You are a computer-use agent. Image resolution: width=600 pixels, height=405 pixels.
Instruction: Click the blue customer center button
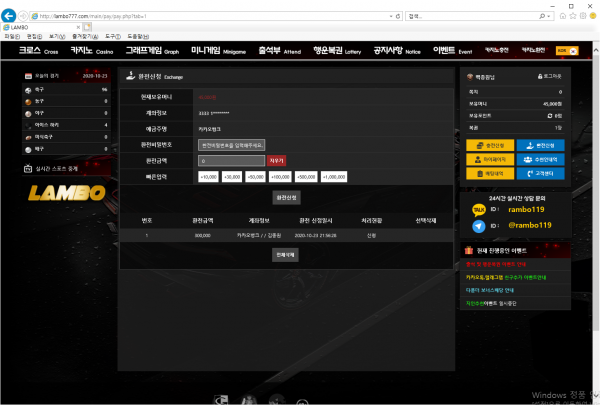click(540, 174)
